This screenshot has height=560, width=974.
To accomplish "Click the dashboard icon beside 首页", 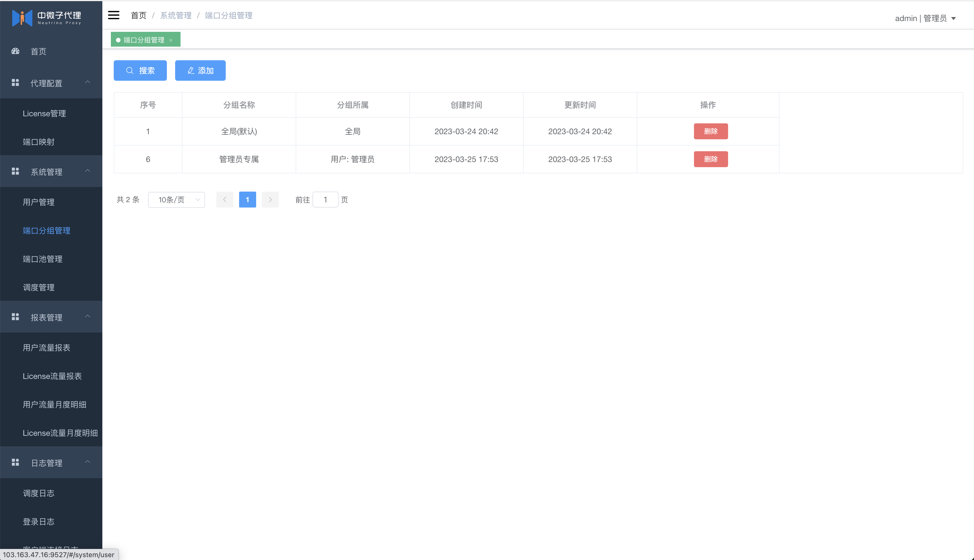I will point(15,51).
